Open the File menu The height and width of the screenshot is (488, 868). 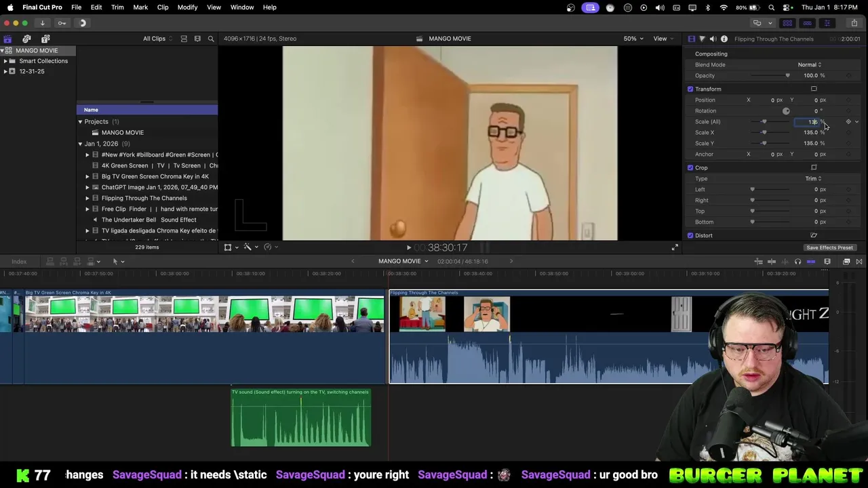click(x=76, y=7)
